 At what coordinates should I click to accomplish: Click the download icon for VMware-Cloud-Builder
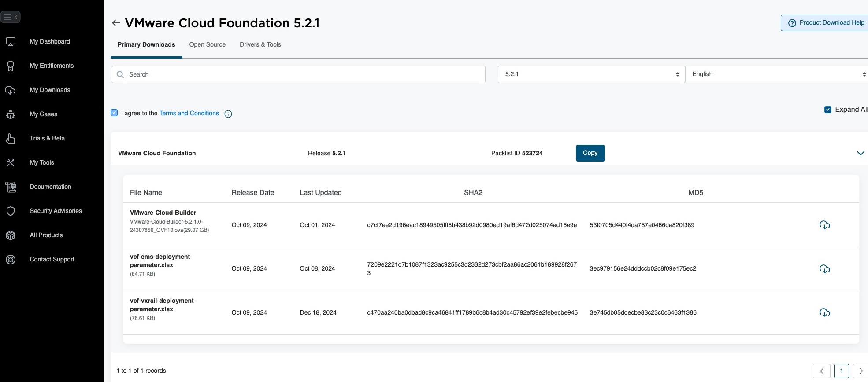pos(824,225)
